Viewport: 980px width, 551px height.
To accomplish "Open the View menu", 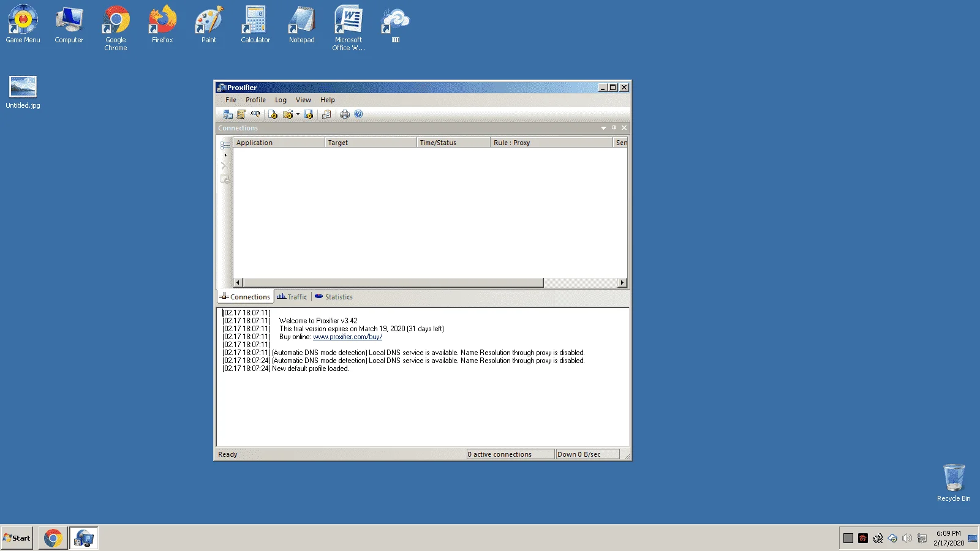I will point(303,100).
